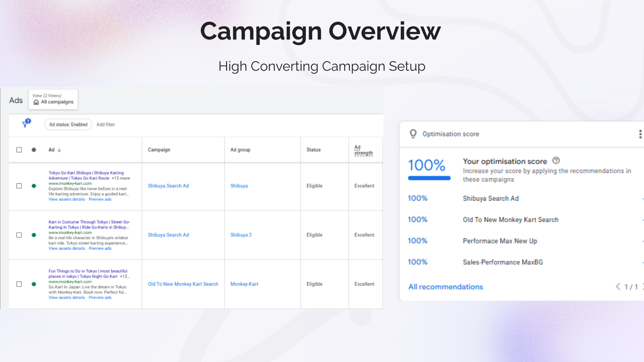The width and height of the screenshot is (644, 362).
Task: Click the sort arrow next to Ad column
Action: (x=59, y=150)
